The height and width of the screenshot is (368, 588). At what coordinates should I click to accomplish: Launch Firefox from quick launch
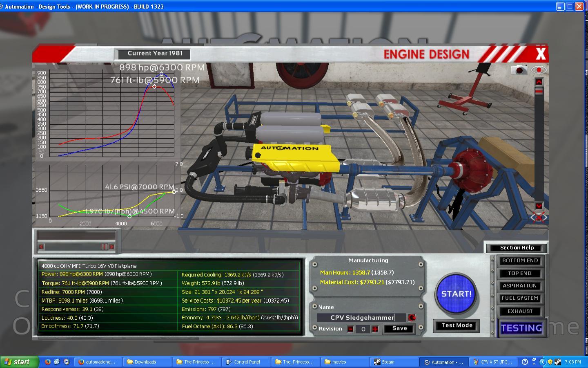[x=48, y=362]
